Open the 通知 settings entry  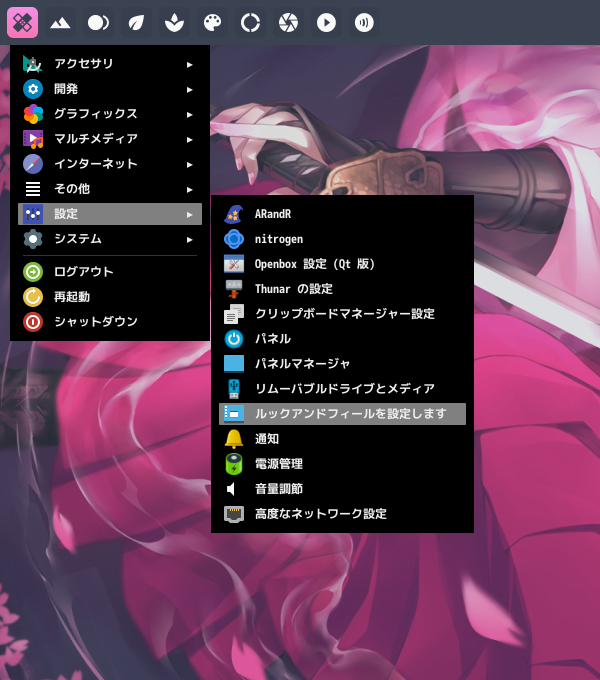342,439
